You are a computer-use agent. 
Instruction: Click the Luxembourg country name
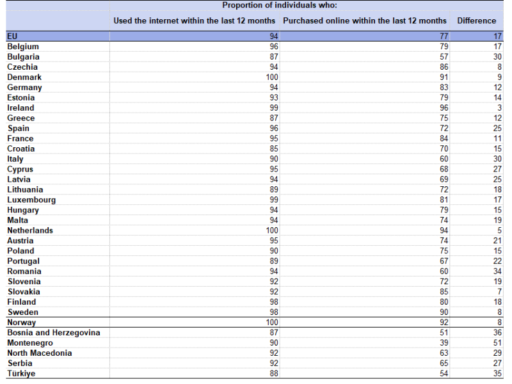(x=31, y=200)
